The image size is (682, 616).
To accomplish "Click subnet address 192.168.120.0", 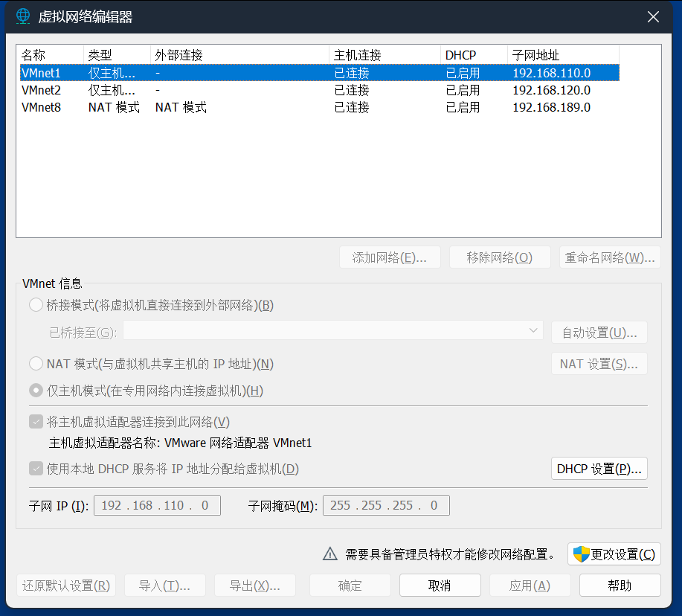I will coord(552,90).
